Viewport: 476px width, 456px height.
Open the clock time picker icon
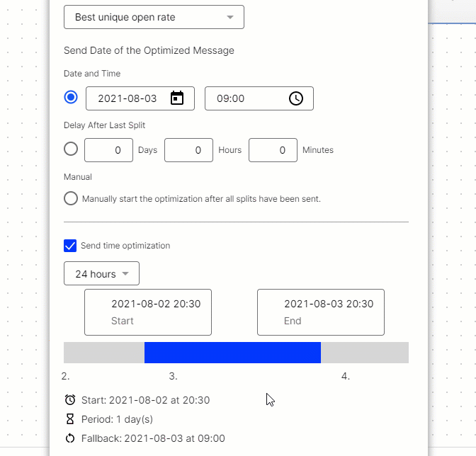click(x=296, y=98)
